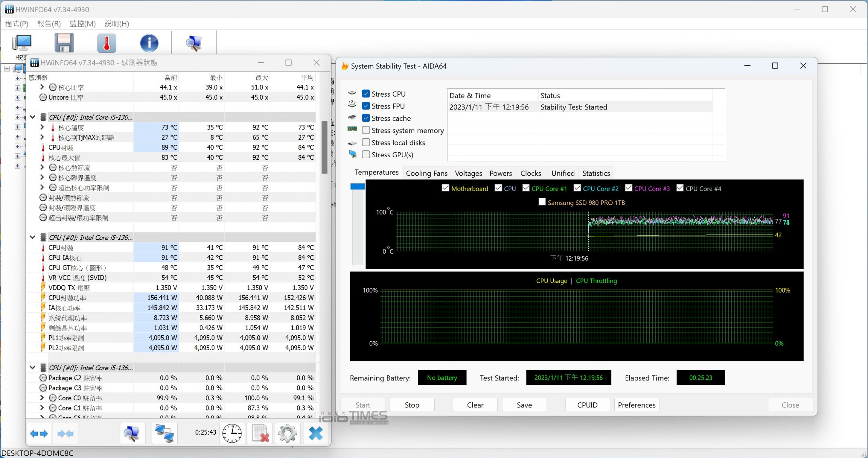Toggle Motherboard graph checkbox

pos(446,188)
